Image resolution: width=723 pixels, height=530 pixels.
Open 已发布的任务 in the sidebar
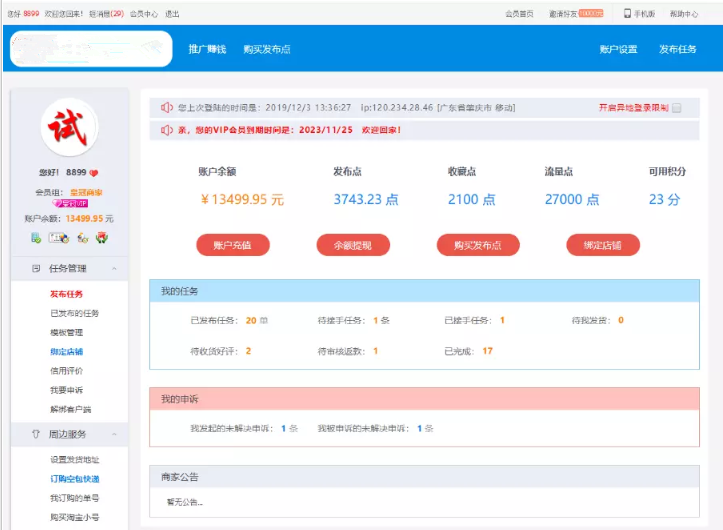75,313
